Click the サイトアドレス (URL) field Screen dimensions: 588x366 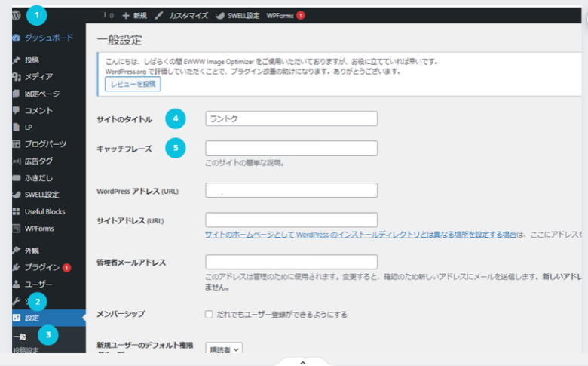point(292,220)
